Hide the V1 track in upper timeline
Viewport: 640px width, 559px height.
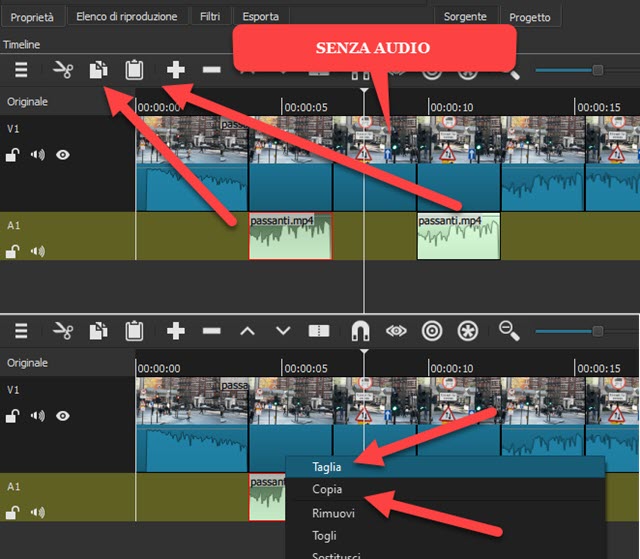point(62,155)
